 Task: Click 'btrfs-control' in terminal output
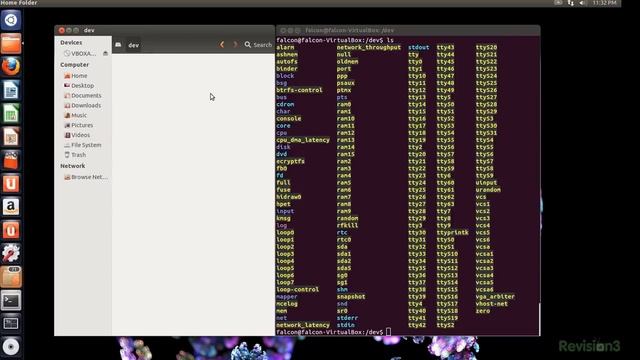point(299,90)
